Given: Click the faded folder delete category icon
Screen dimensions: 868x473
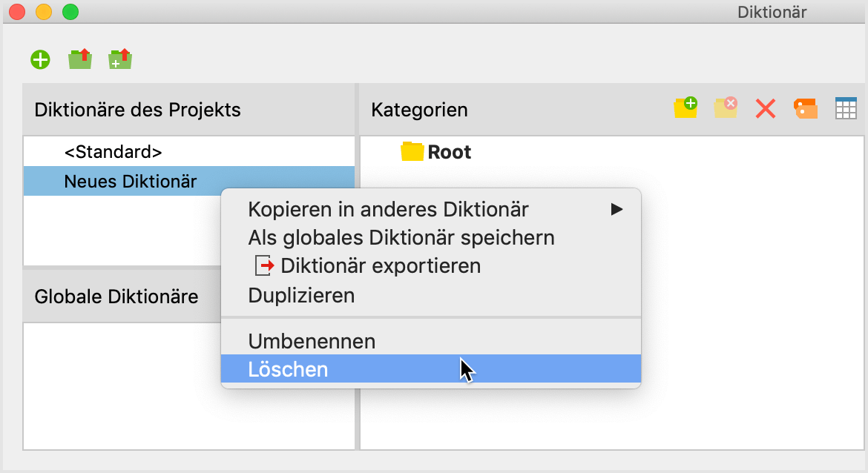Looking at the screenshot, I should click(726, 108).
